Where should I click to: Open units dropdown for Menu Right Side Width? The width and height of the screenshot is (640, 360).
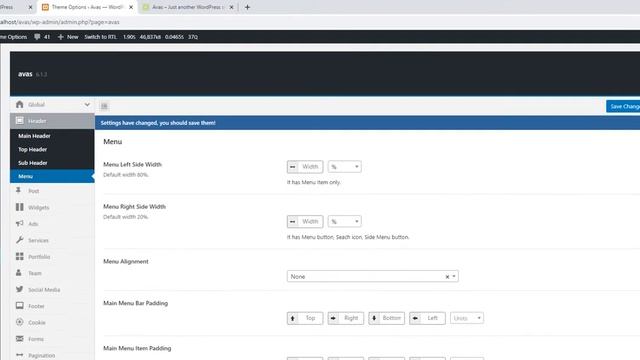(x=344, y=221)
